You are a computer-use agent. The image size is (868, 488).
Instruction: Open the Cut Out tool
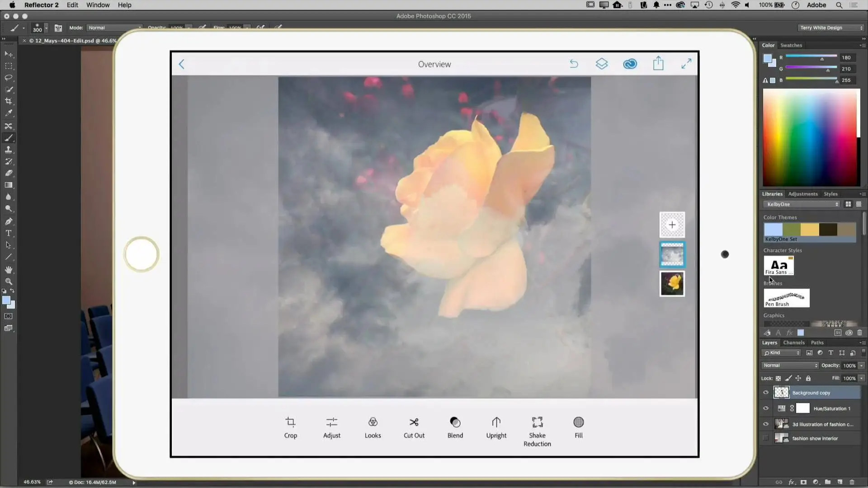point(414,427)
